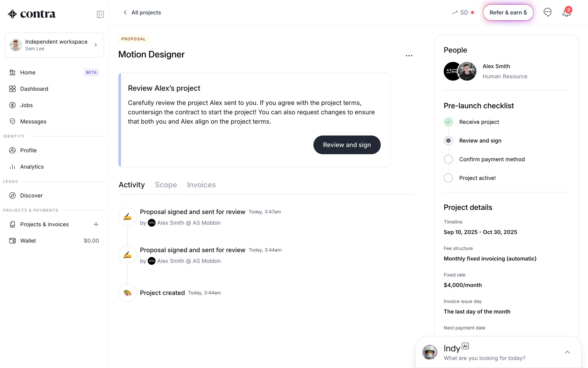
Task: Click the Contra logo
Action: [x=32, y=14]
